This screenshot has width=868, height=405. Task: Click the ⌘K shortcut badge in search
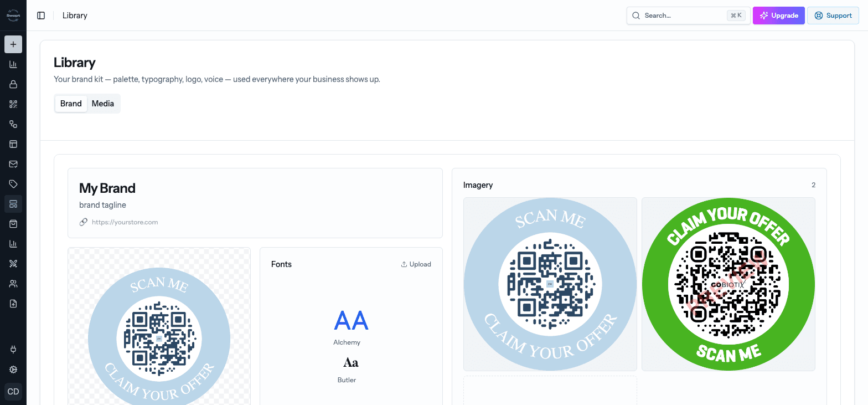pos(736,16)
